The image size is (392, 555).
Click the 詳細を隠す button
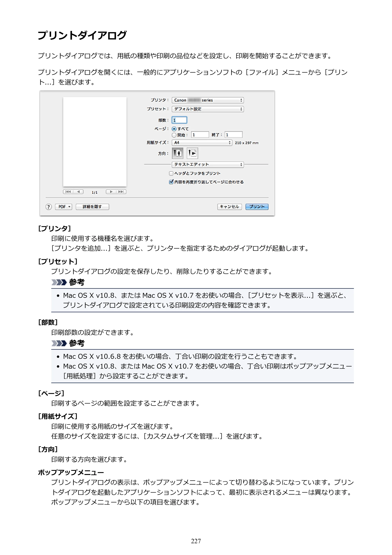[x=92, y=207]
